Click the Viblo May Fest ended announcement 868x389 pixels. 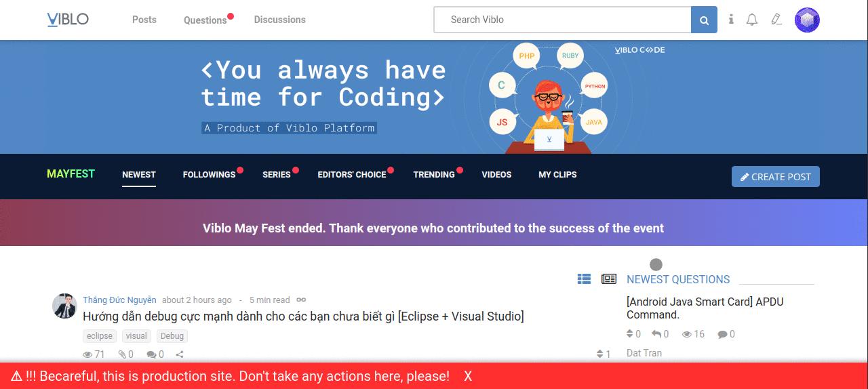[433, 228]
